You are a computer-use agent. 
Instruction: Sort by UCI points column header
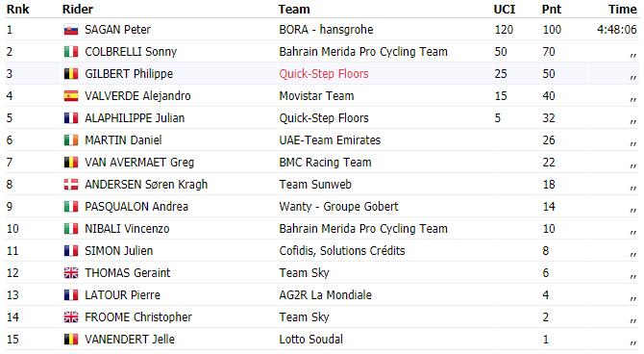504,9
